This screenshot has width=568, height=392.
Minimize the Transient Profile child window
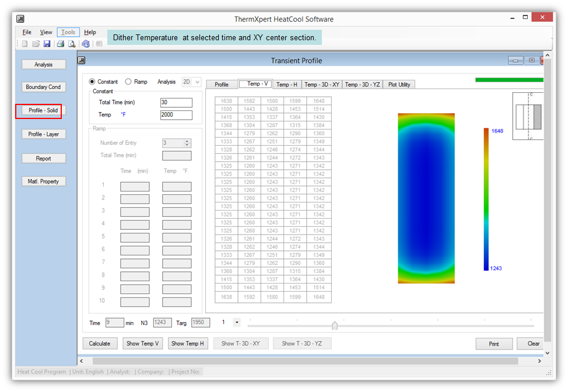pyautogui.click(x=515, y=61)
